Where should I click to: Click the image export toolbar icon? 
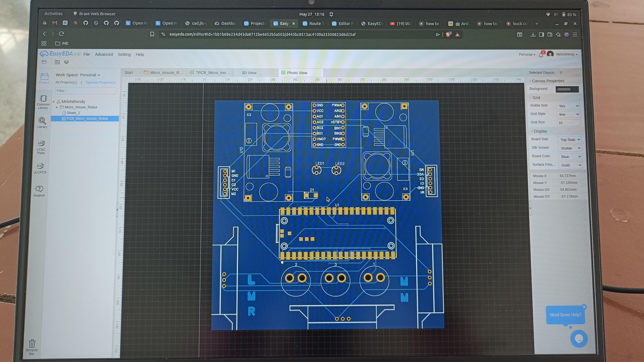57,62
